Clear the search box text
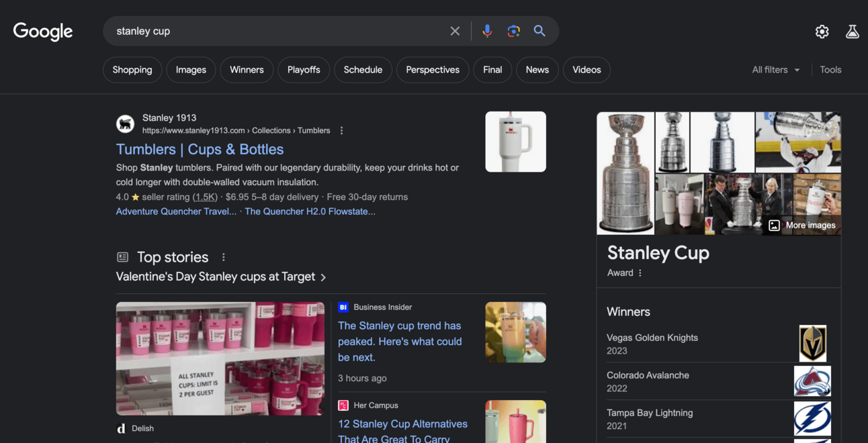868x443 pixels. click(x=455, y=31)
